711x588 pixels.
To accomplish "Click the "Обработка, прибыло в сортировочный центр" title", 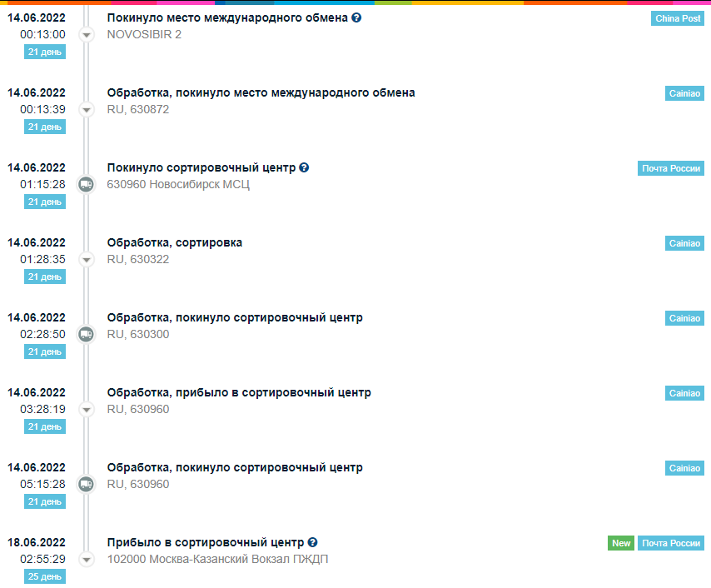I will (x=239, y=392).
